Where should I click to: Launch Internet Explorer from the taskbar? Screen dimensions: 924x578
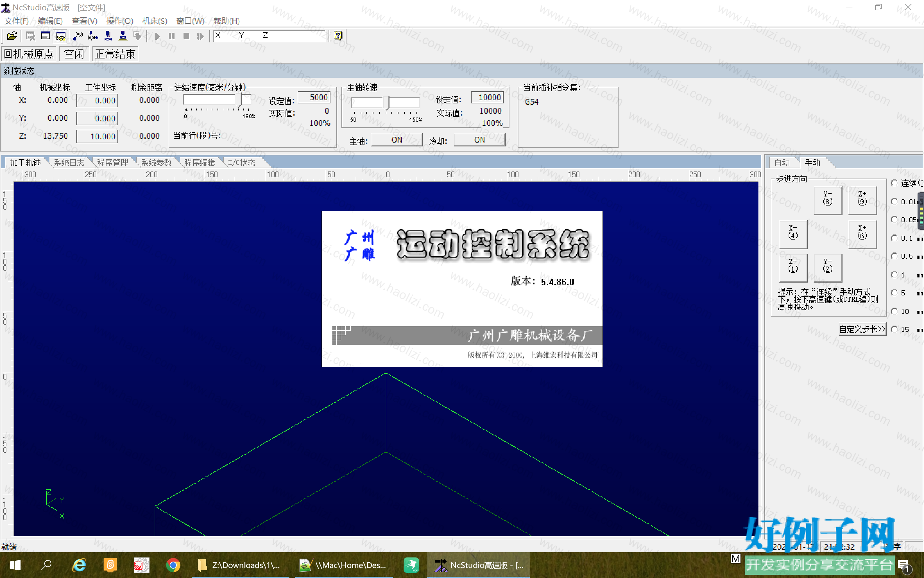[79, 565]
